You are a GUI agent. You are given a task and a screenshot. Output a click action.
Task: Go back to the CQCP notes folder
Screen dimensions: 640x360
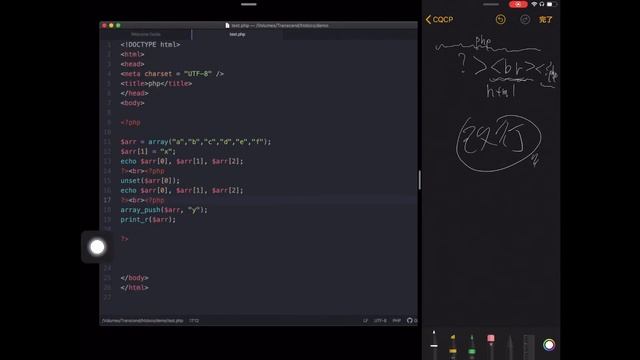[x=439, y=20]
